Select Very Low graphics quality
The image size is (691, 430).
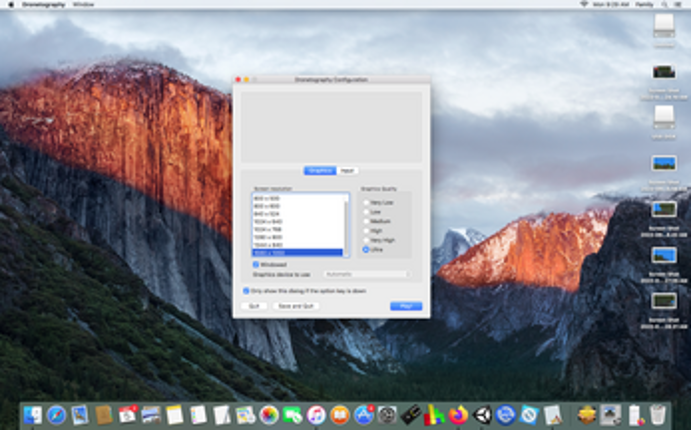pyautogui.click(x=366, y=203)
